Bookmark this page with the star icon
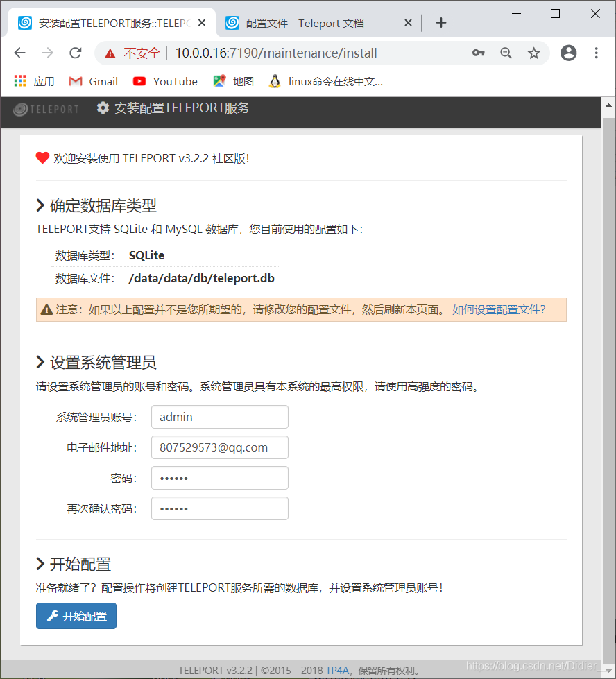Image resolution: width=616 pixels, height=679 pixels. 533,53
